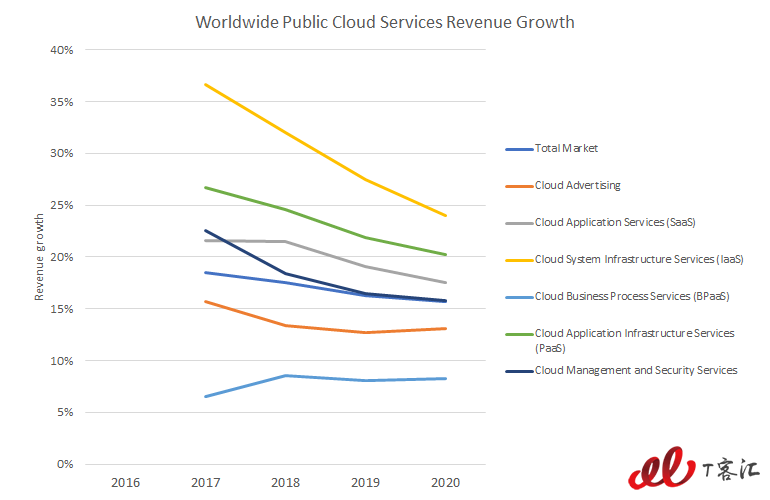
Task: Click the 2020 x-axis label
Action: click(445, 483)
